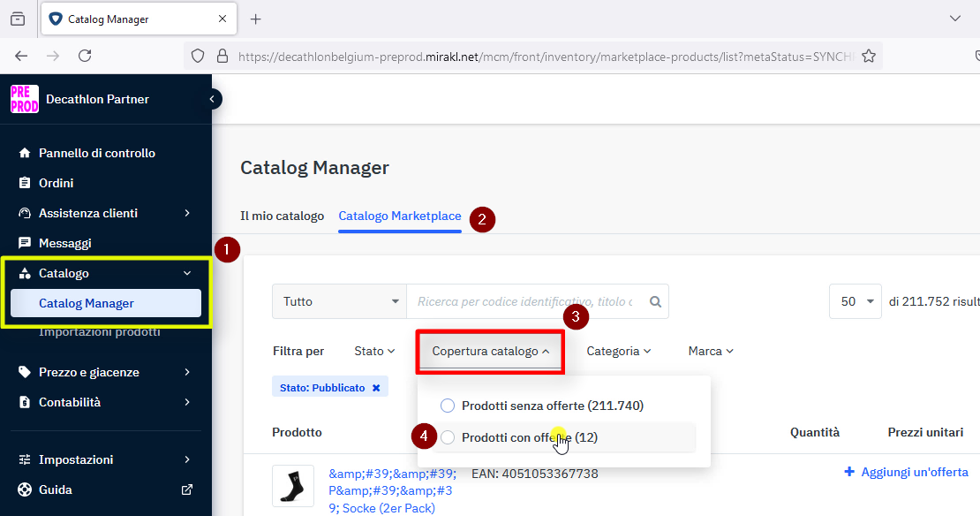
Task: Click the Guida lifebuoy icon
Action: coord(25,489)
